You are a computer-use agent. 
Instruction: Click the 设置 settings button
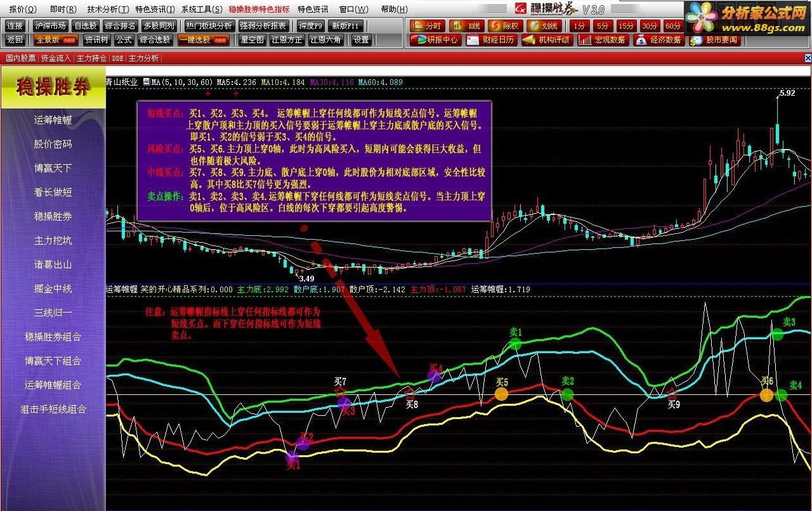point(361,40)
